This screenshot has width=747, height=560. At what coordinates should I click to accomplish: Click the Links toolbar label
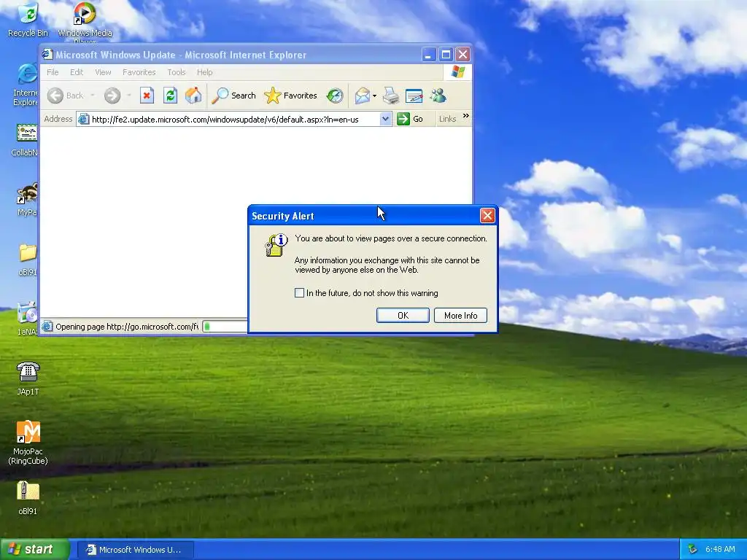447,119
